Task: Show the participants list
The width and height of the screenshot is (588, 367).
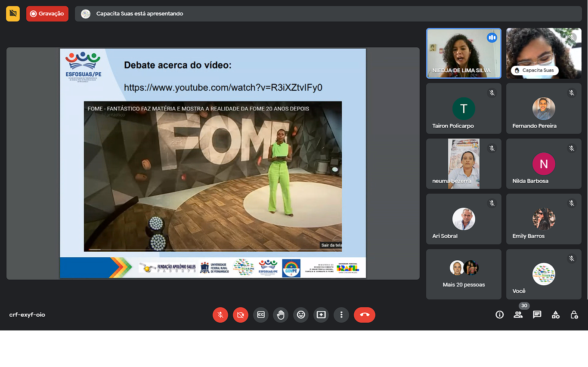Action: pyautogui.click(x=518, y=315)
